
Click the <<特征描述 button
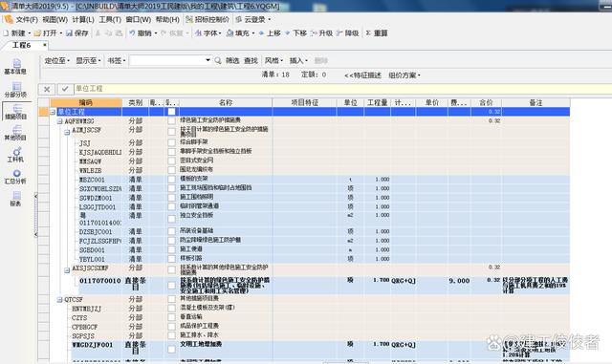tap(362, 75)
